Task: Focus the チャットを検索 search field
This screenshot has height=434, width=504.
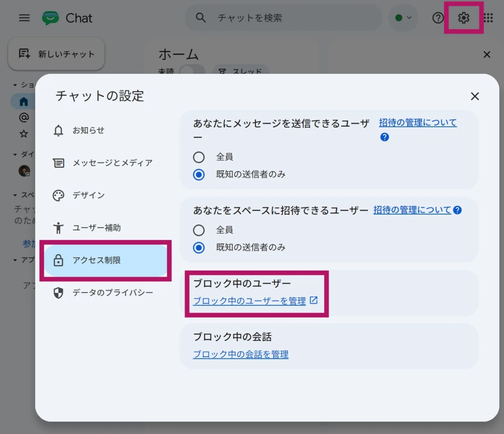Action: pyautogui.click(x=283, y=18)
